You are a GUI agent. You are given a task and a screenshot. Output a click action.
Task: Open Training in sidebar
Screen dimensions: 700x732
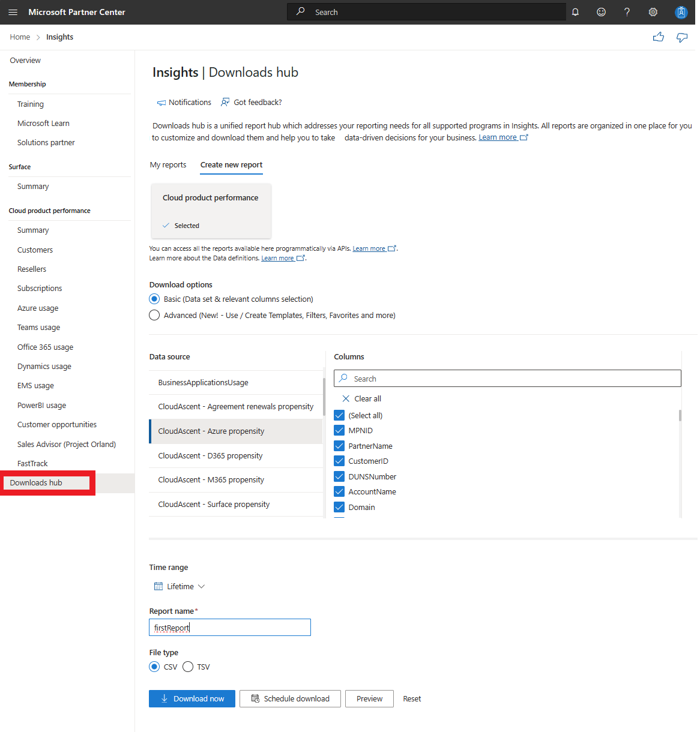[x=31, y=104]
